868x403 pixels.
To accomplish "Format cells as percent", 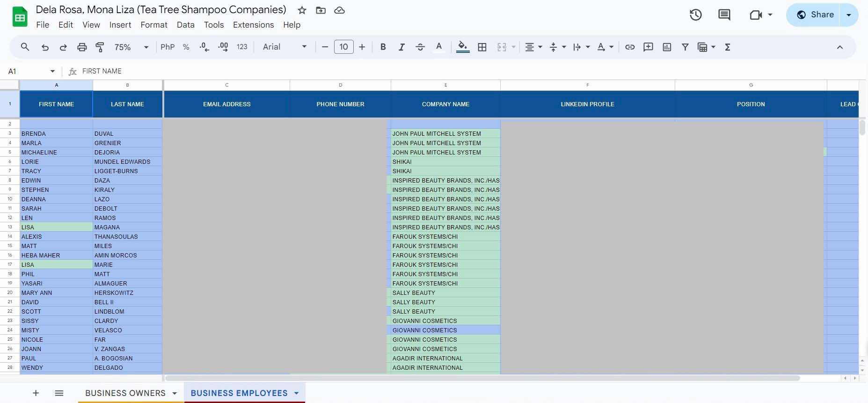I will pyautogui.click(x=186, y=47).
